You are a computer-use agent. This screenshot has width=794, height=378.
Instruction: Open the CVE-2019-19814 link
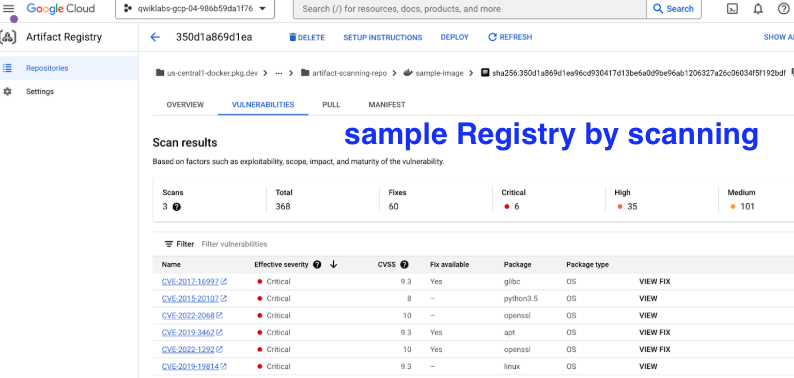click(x=190, y=366)
